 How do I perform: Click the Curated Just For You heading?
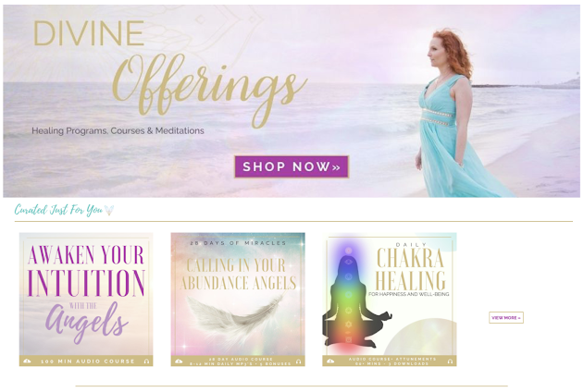[58, 210]
